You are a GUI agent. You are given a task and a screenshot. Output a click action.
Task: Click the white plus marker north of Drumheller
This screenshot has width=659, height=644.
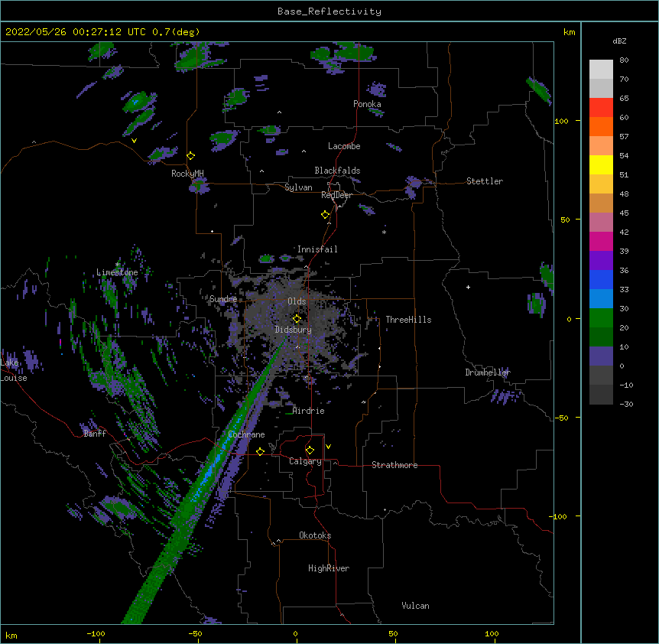click(468, 287)
